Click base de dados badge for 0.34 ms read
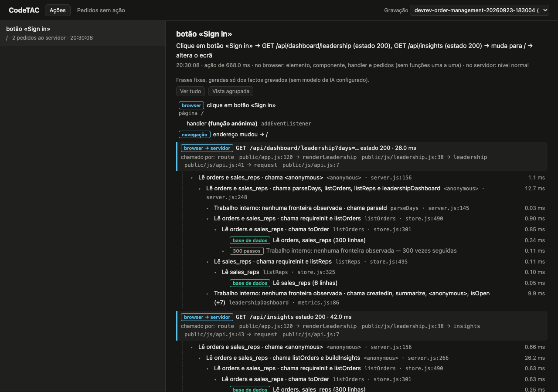 250,240
